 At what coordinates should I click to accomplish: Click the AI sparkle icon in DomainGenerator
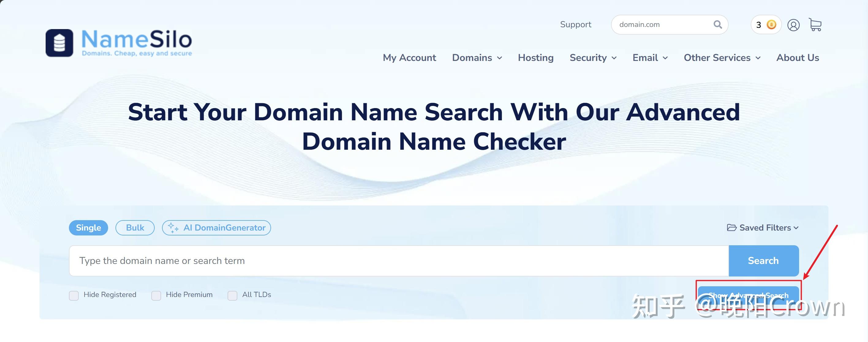point(173,228)
